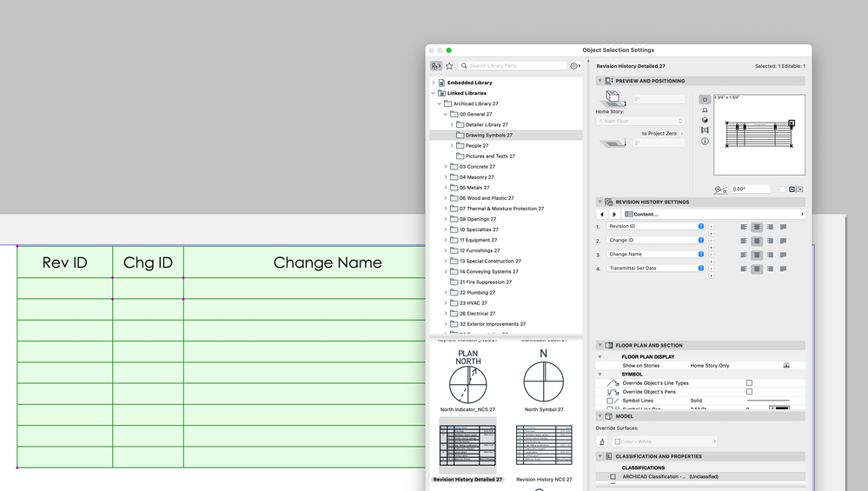Left-align the Revision ID column
The image size is (868, 491).
click(x=744, y=227)
